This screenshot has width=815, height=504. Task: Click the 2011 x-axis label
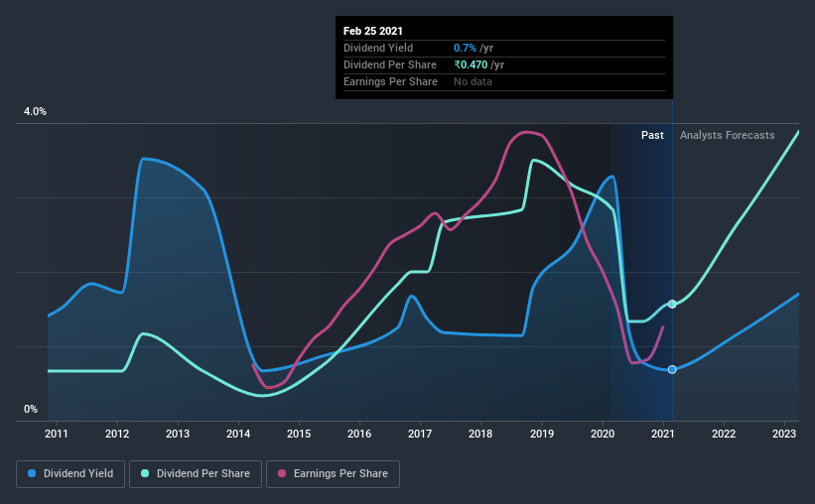coord(57,434)
